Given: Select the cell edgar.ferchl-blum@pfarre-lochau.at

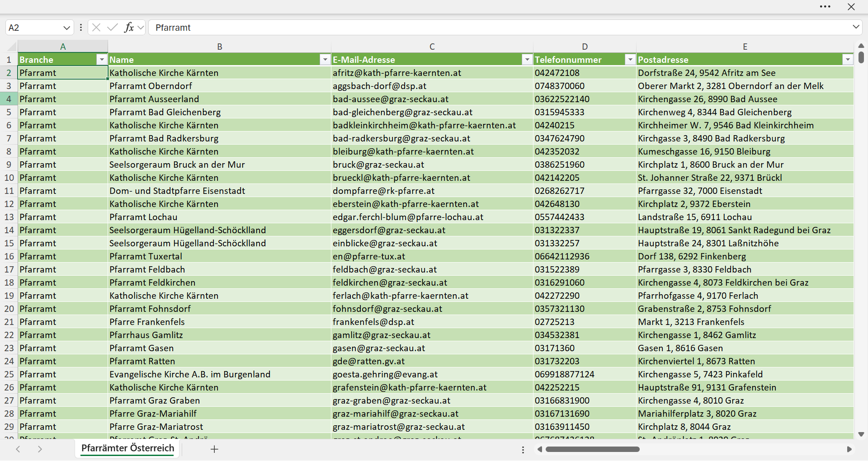Looking at the screenshot, I should [x=432, y=217].
